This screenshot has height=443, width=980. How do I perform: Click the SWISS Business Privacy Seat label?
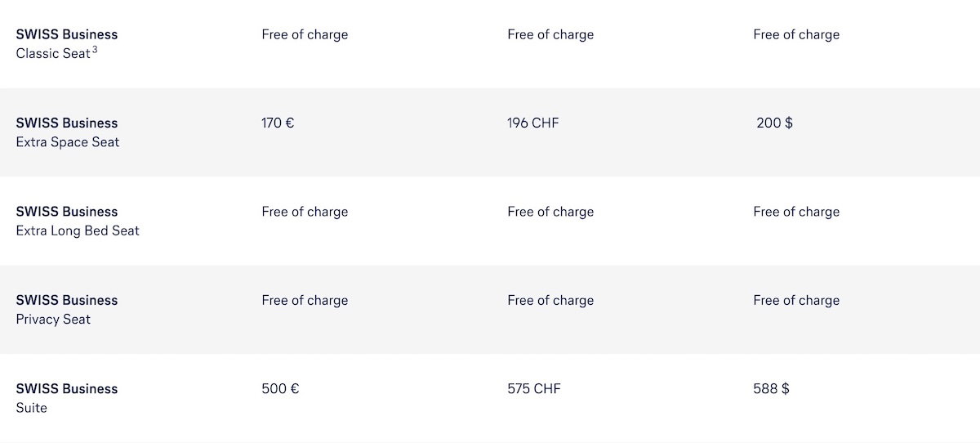(66, 310)
